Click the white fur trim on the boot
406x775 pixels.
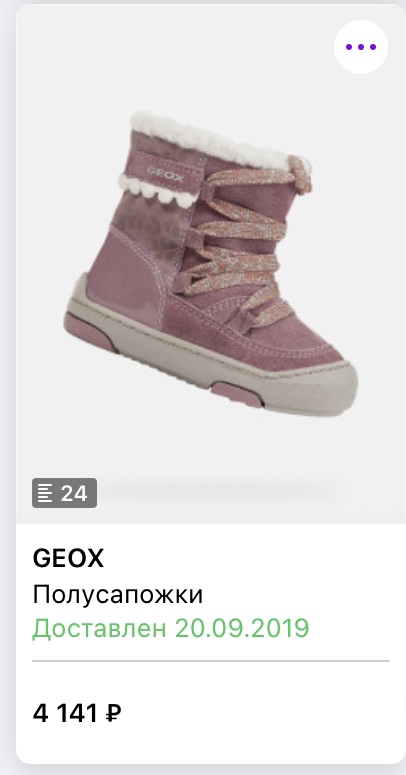213,138
